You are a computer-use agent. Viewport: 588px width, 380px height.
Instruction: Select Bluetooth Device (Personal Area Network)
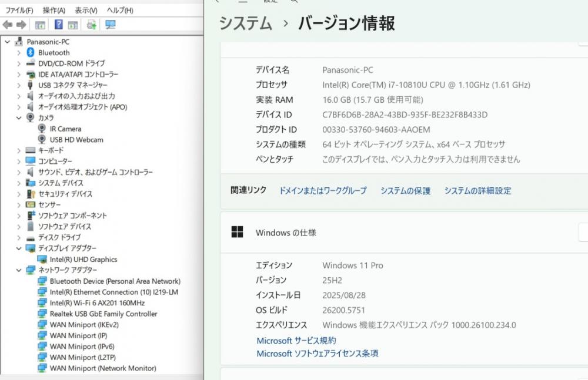point(115,281)
